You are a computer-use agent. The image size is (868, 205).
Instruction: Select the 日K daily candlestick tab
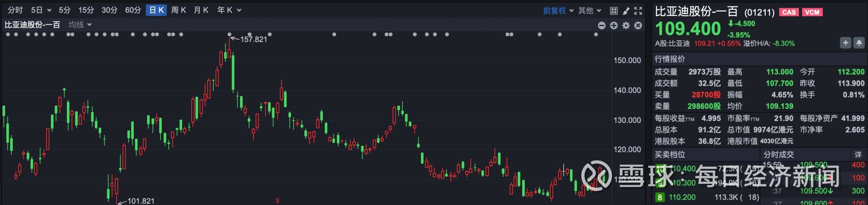point(156,10)
